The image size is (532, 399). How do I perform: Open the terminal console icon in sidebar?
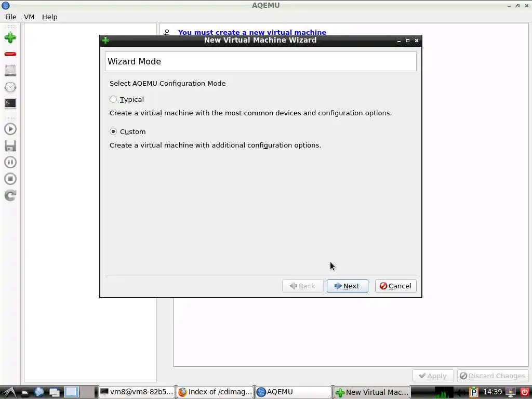(10, 103)
